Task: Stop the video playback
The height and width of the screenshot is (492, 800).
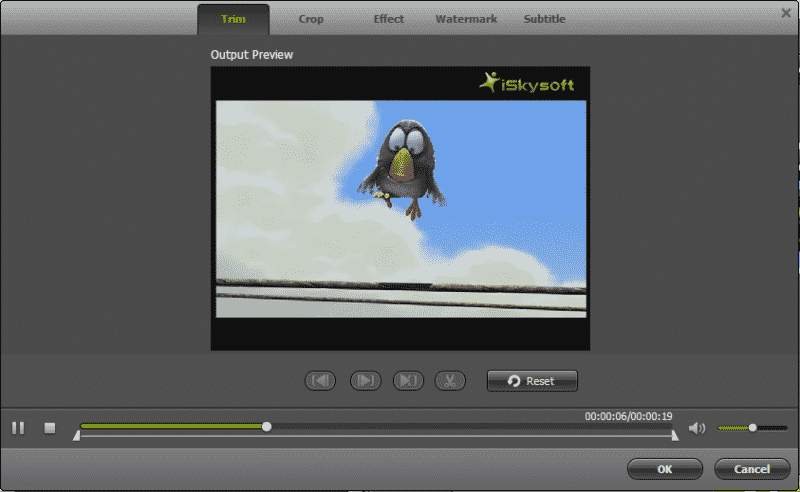Action: click(49, 428)
